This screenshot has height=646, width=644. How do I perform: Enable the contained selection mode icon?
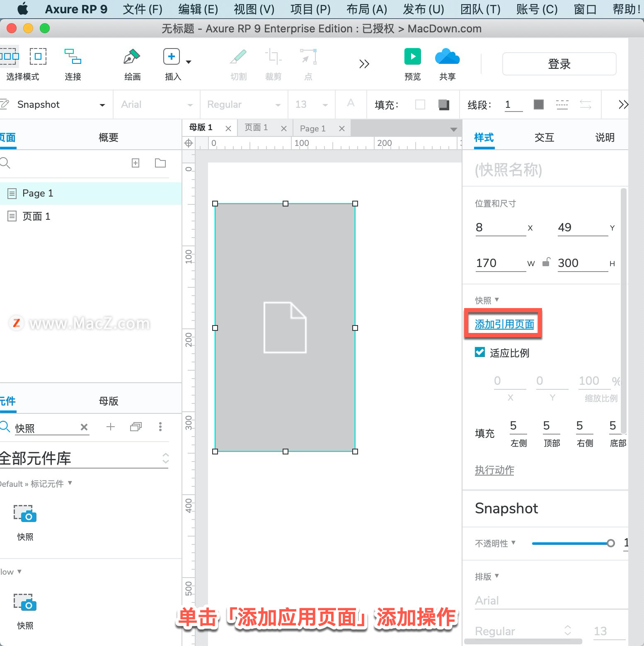[x=38, y=56]
